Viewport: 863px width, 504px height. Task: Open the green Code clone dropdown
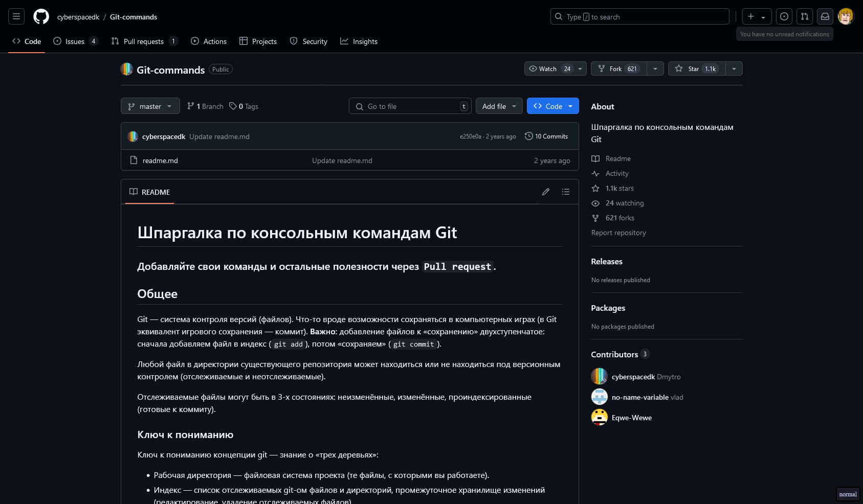[x=553, y=106]
